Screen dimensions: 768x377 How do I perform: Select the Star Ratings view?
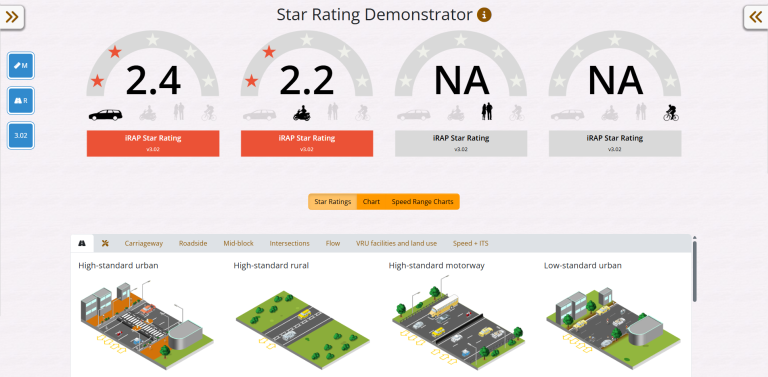[333, 202]
